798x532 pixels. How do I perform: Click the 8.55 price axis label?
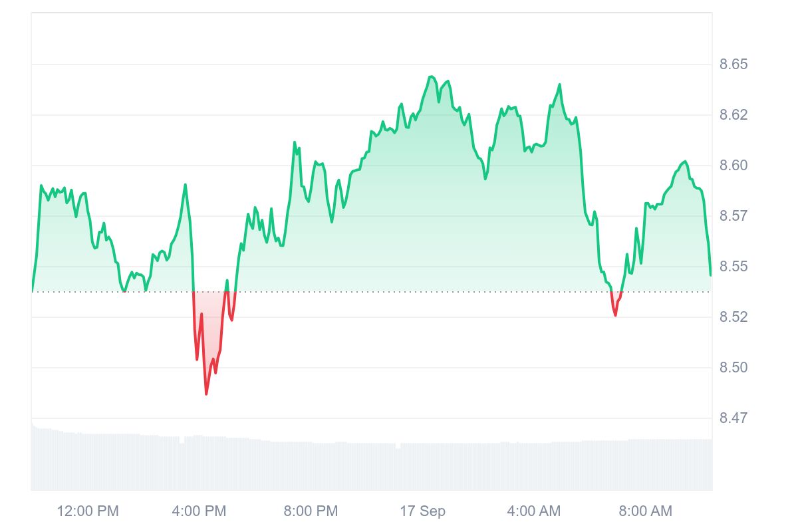(x=733, y=267)
